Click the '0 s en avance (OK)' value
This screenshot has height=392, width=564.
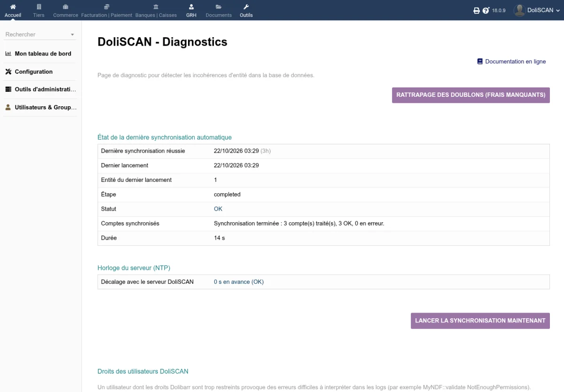point(239,282)
